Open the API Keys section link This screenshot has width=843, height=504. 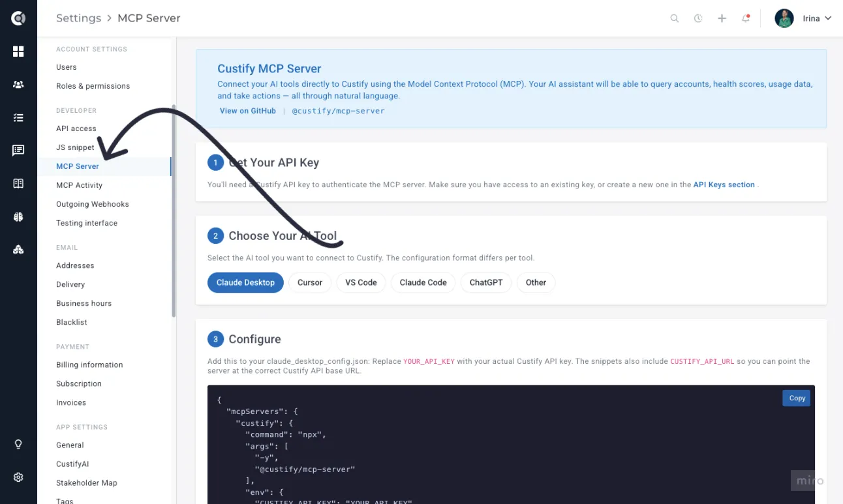point(724,185)
